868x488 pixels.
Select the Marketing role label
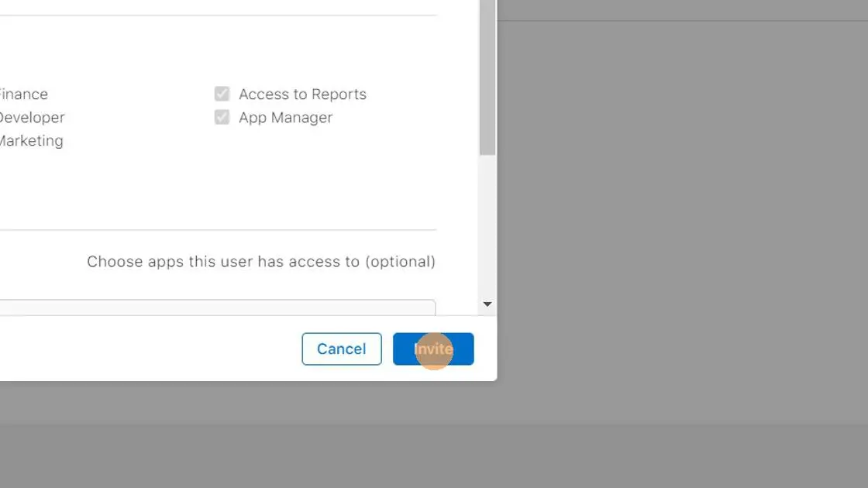coord(31,140)
